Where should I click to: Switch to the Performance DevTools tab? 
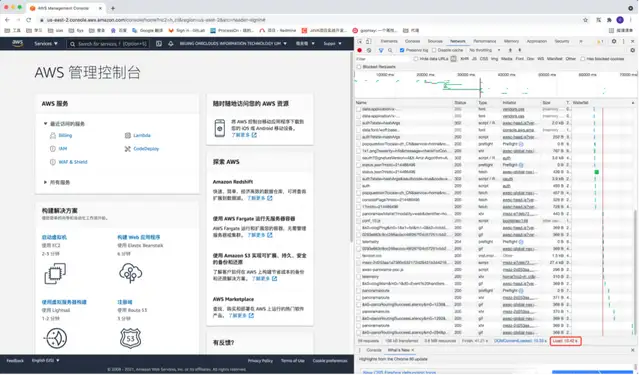(484, 41)
